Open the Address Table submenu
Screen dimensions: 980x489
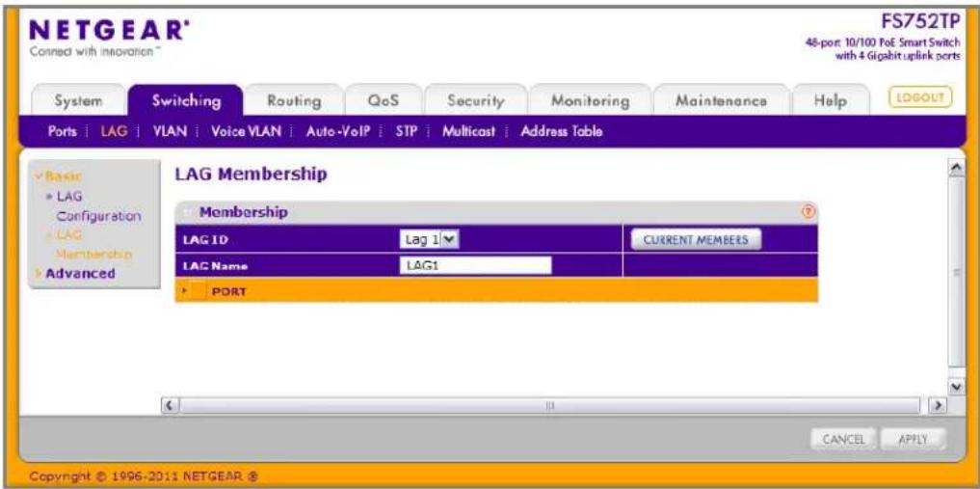(x=561, y=131)
